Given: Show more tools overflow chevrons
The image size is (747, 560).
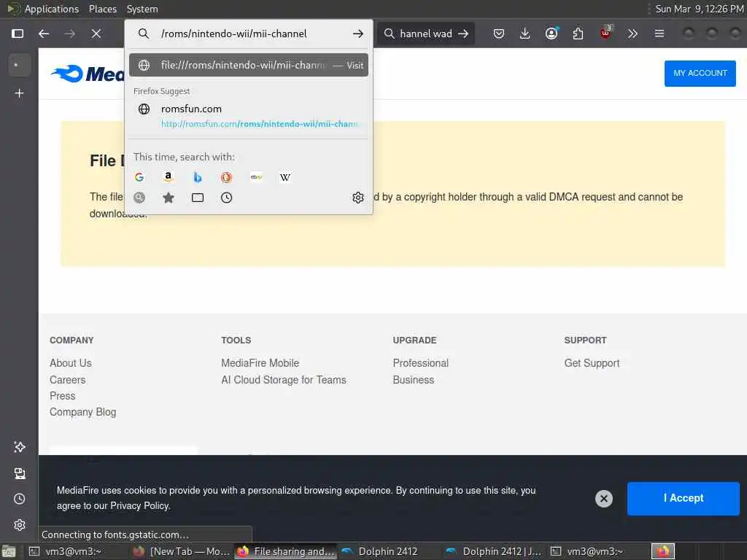Looking at the screenshot, I should [x=632, y=34].
